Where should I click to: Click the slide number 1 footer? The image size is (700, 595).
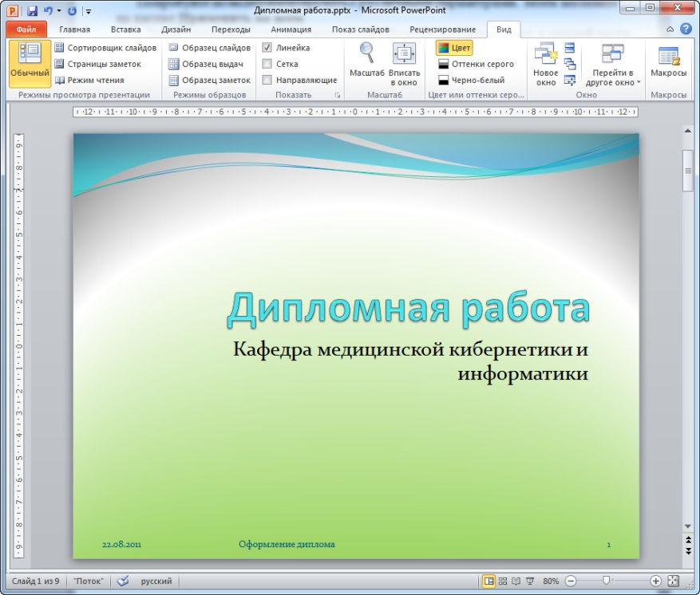(608, 545)
